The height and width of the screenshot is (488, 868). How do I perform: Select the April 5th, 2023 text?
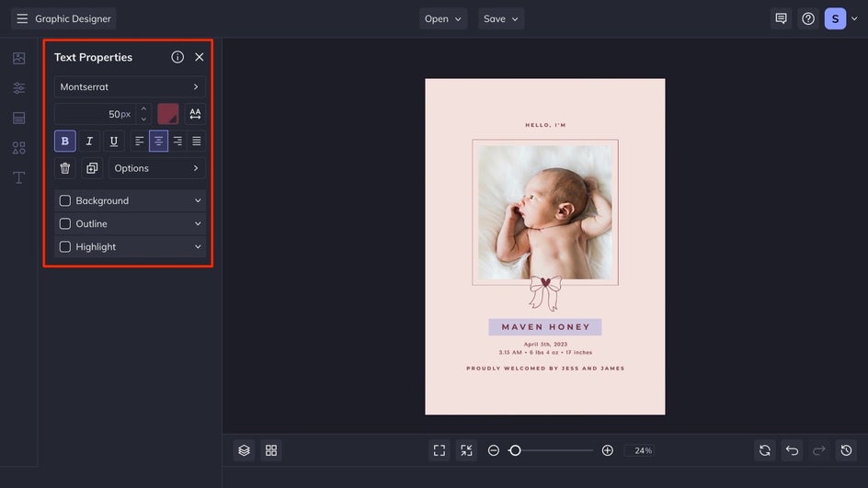point(545,344)
